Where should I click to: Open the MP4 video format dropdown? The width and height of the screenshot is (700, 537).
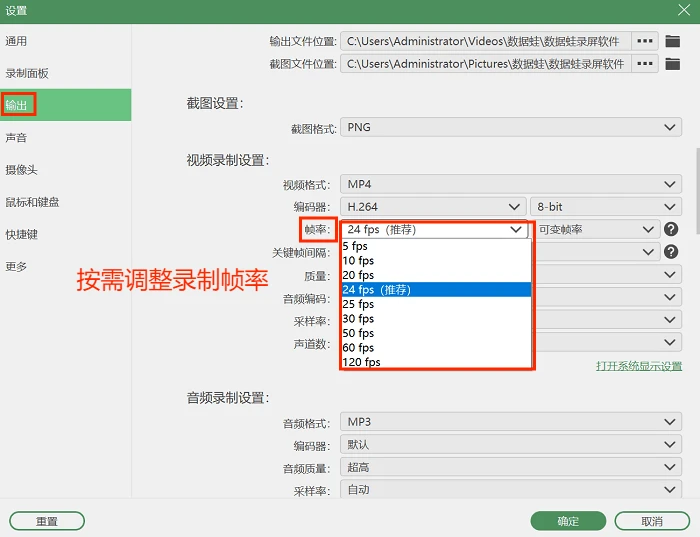tap(511, 184)
